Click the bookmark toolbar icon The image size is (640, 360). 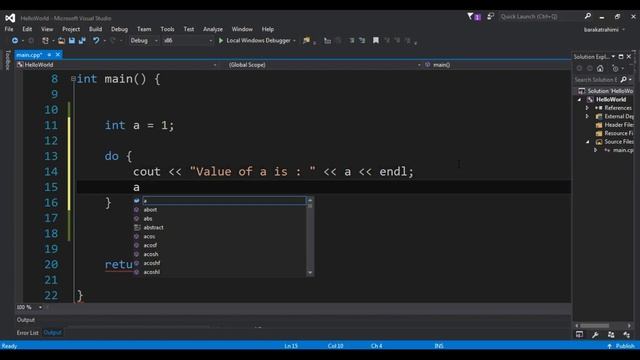[x=376, y=40]
